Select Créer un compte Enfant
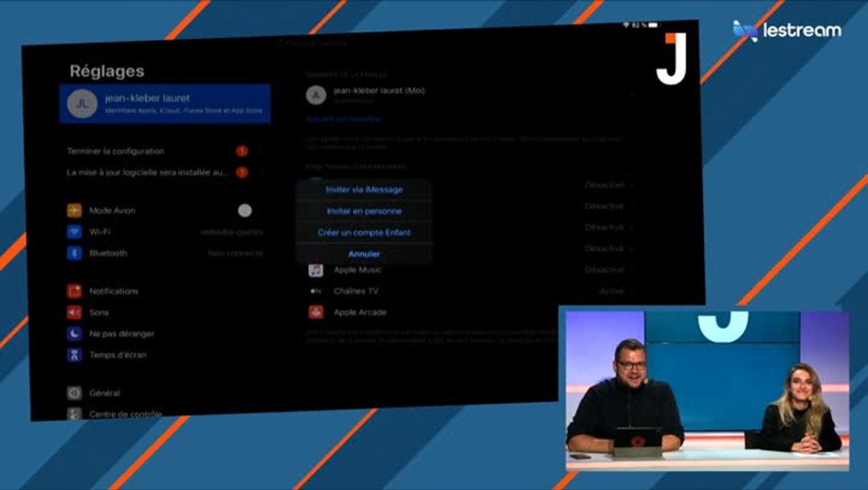Viewport: 868px width, 490px height. click(364, 233)
